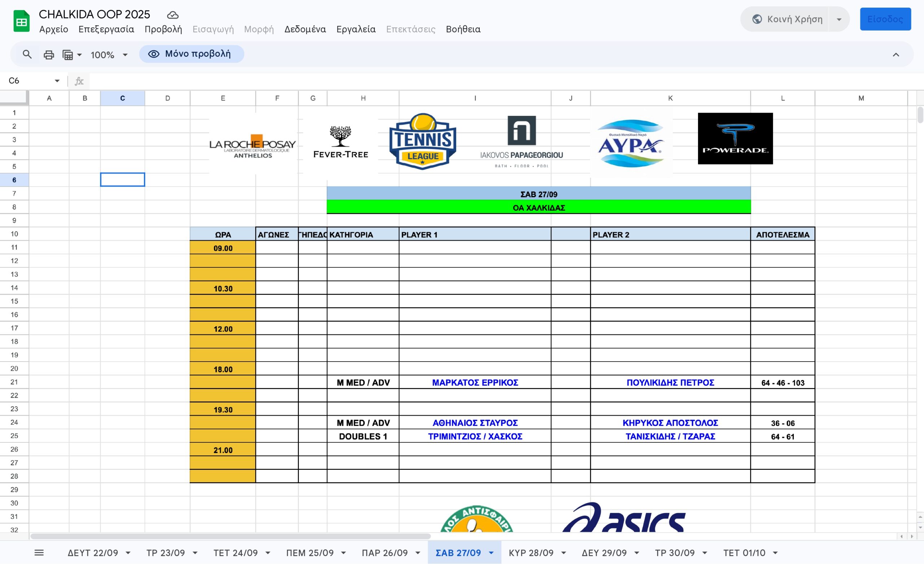Switch to the ΠΑΡ 26/09 sheet tab
The height and width of the screenshot is (564, 924).
tap(384, 553)
